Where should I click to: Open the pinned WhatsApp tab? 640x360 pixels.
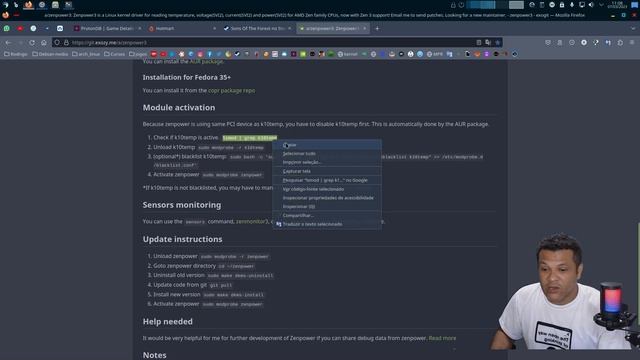[x=7, y=29]
